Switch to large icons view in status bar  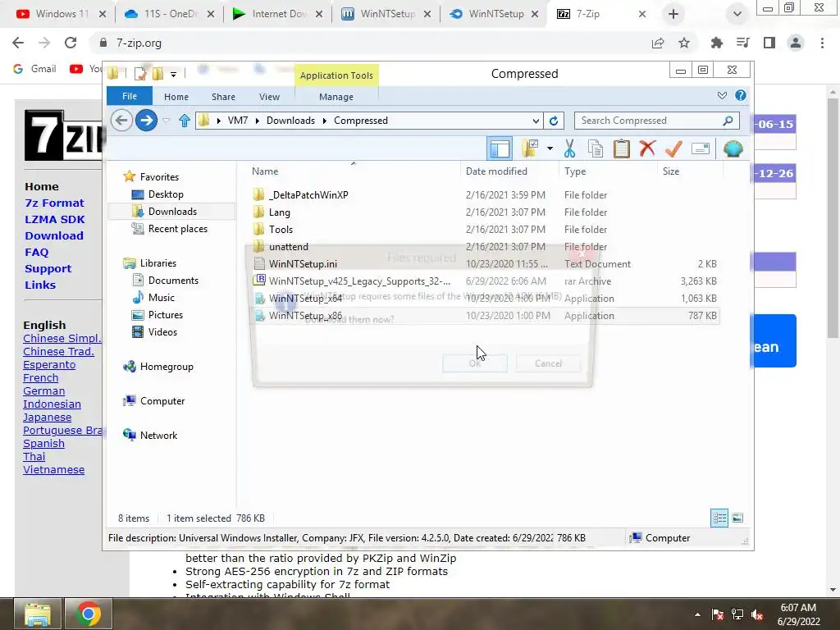point(737,518)
